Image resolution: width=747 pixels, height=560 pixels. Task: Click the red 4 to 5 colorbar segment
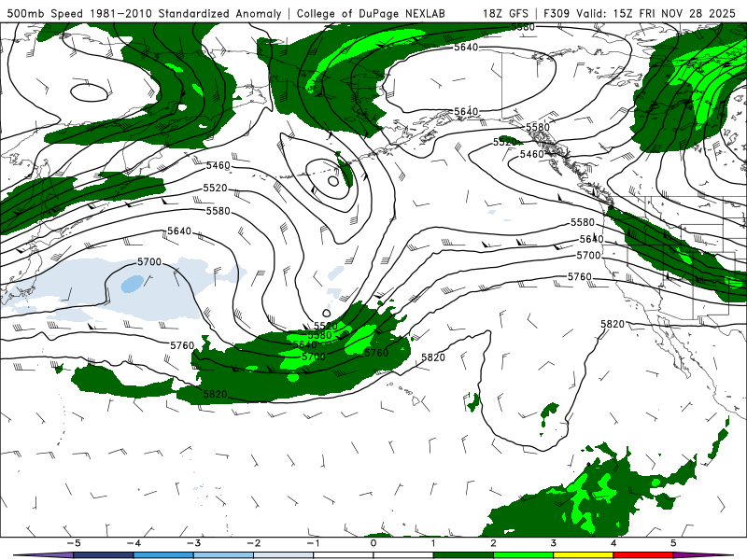pos(643,555)
